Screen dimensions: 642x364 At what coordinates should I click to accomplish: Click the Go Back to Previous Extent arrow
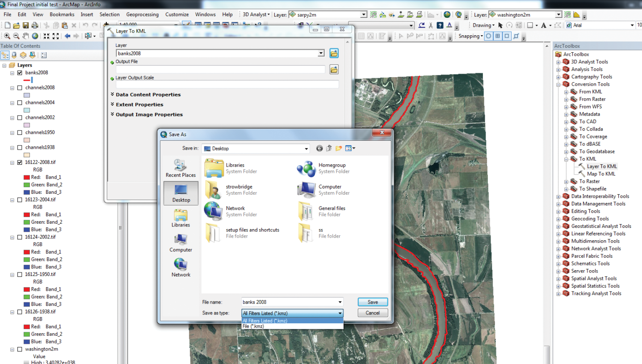point(67,36)
